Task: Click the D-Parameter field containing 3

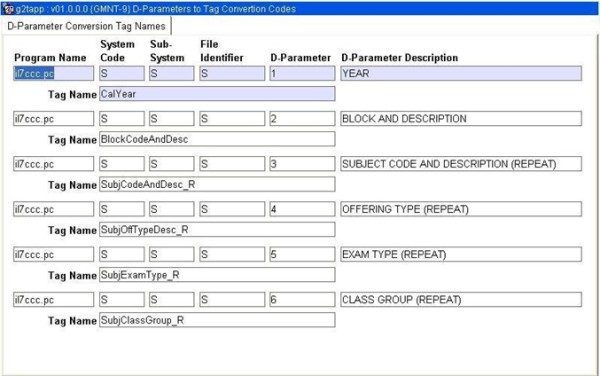Action: 302,164
